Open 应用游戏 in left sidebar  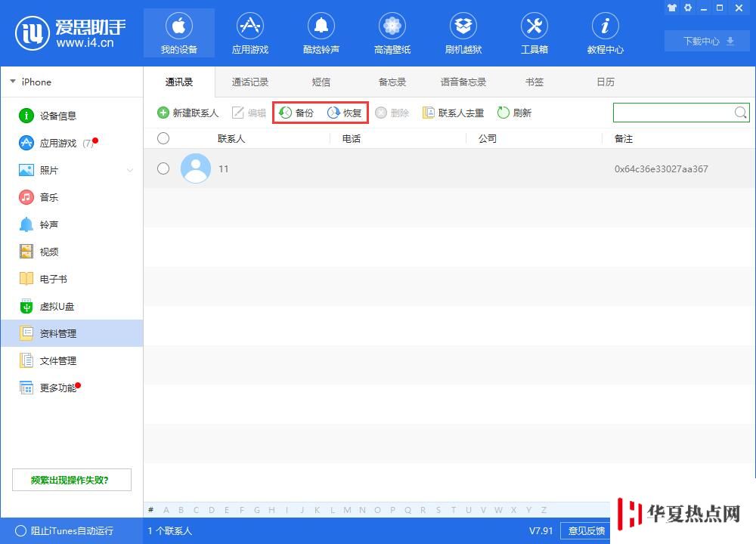[72, 143]
